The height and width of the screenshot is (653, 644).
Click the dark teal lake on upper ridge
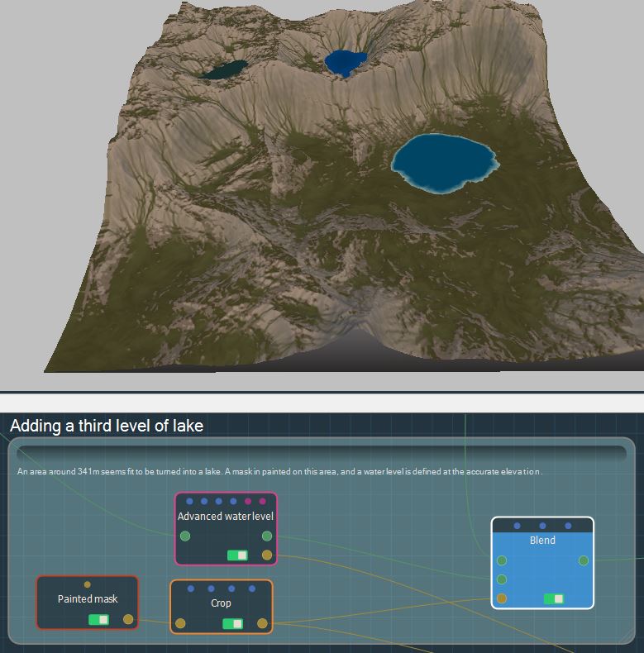coord(224,69)
